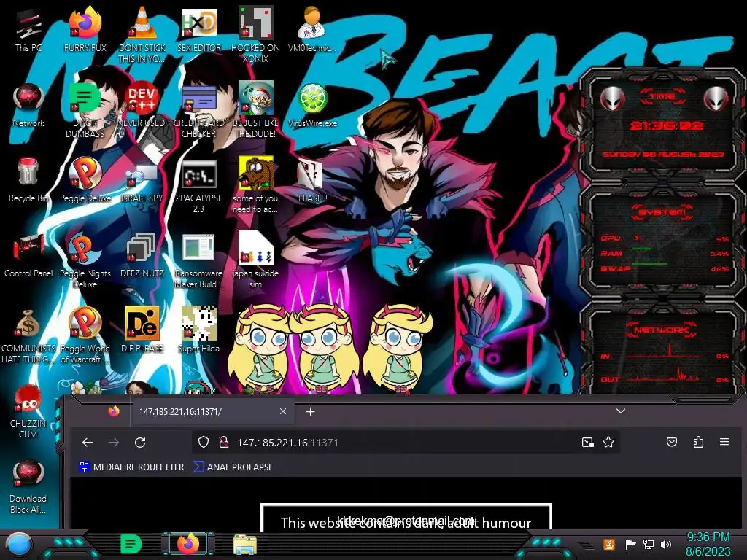Open network tray icon
This screenshot has width=747, height=560.
point(648,544)
